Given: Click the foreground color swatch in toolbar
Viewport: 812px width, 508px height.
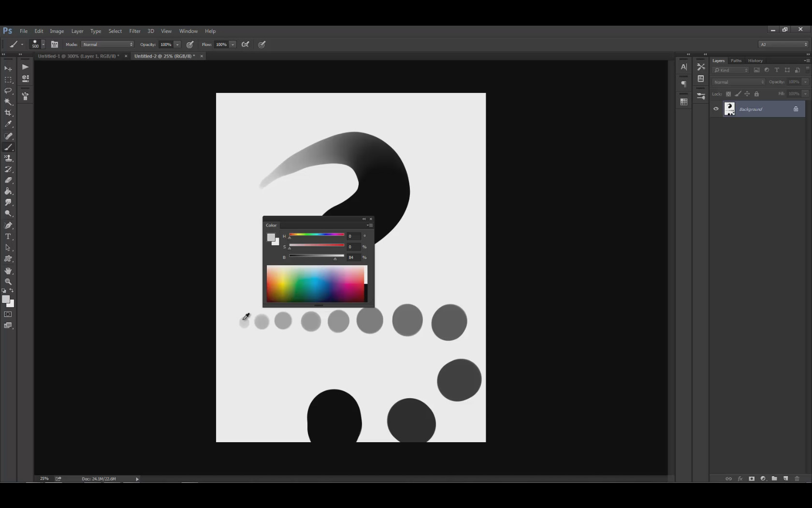Looking at the screenshot, I should [x=6, y=299].
